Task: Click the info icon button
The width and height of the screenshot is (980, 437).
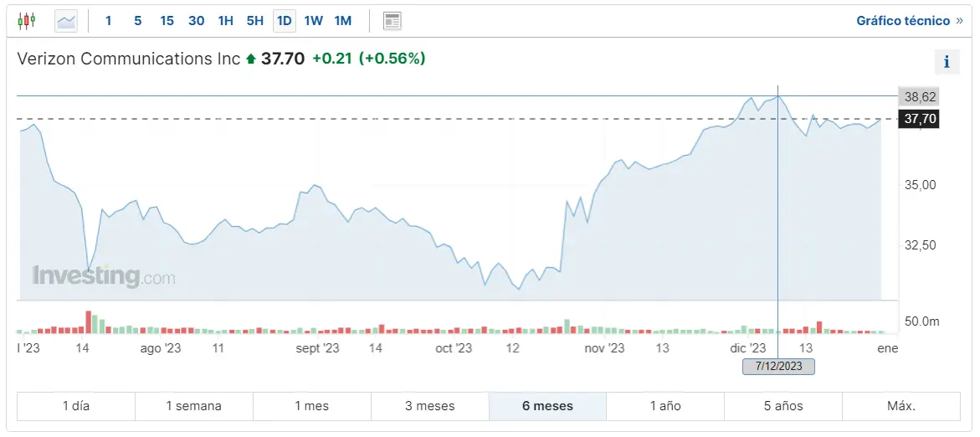Action: (947, 62)
